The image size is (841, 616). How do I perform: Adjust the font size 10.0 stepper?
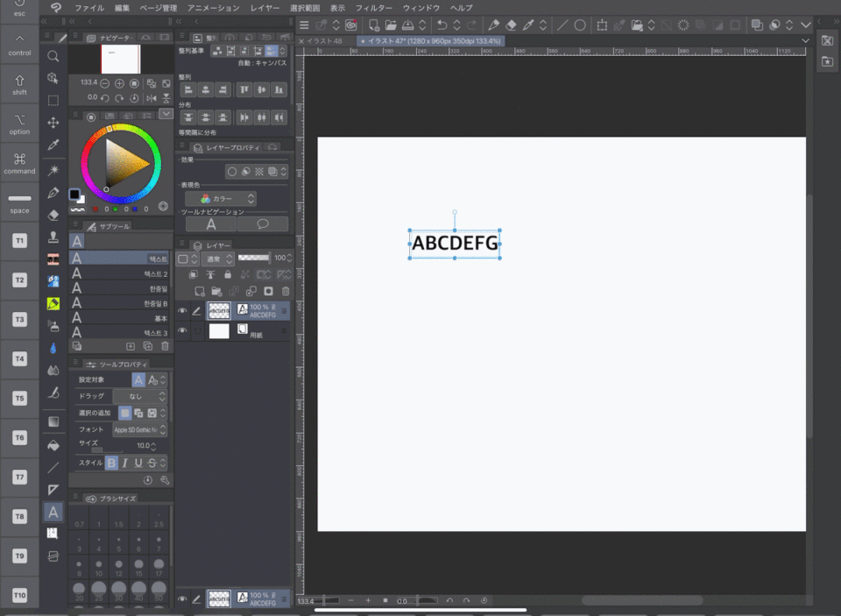coord(153,446)
